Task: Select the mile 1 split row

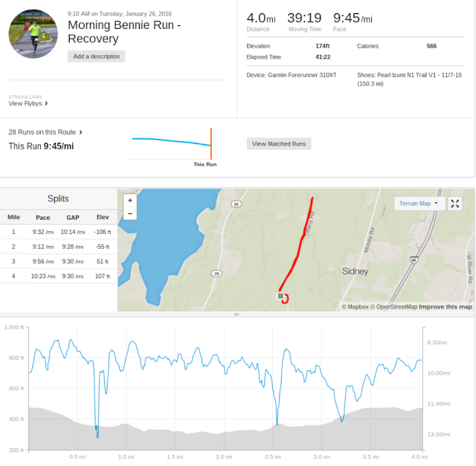Action: point(59,232)
